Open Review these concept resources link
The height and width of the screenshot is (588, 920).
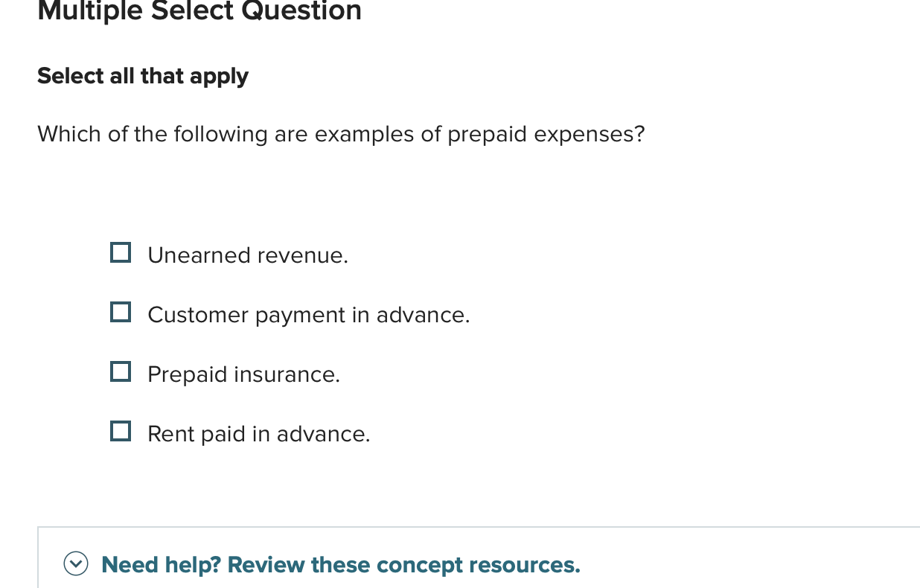(341, 564)
